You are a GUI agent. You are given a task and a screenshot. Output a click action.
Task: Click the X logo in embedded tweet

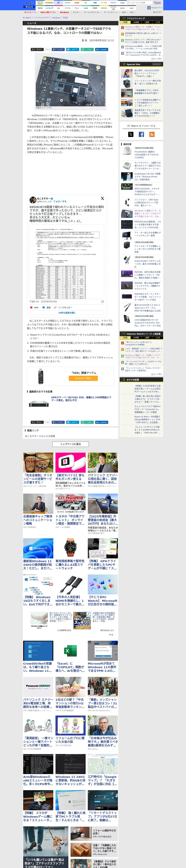102,198
